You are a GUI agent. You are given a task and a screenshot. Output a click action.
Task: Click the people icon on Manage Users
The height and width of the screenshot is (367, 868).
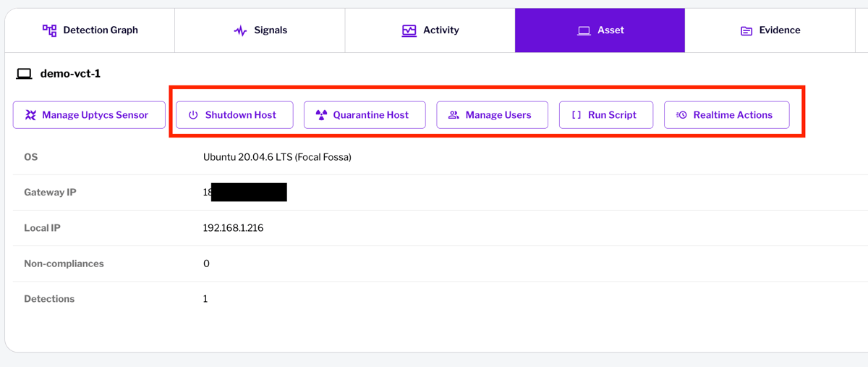tap(454, 115)
